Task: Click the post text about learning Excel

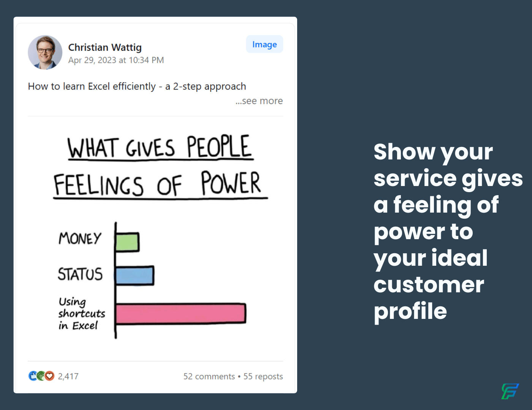Action: click(137, 87)
